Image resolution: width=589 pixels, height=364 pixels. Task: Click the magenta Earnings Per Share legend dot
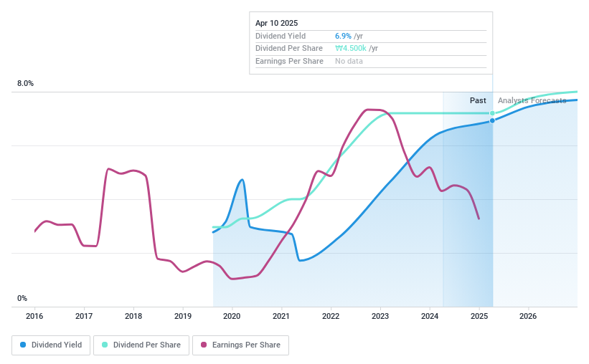pyautogui.click(x=204, y=345)
